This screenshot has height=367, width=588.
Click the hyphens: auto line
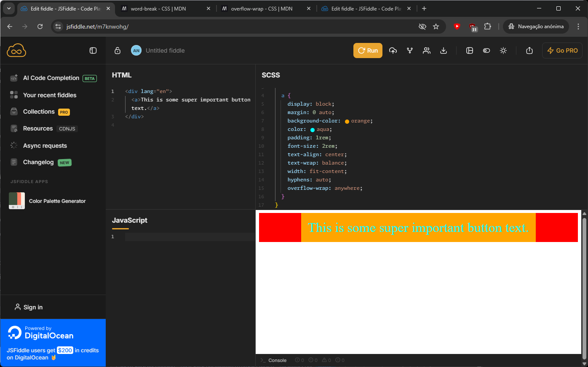309,180
